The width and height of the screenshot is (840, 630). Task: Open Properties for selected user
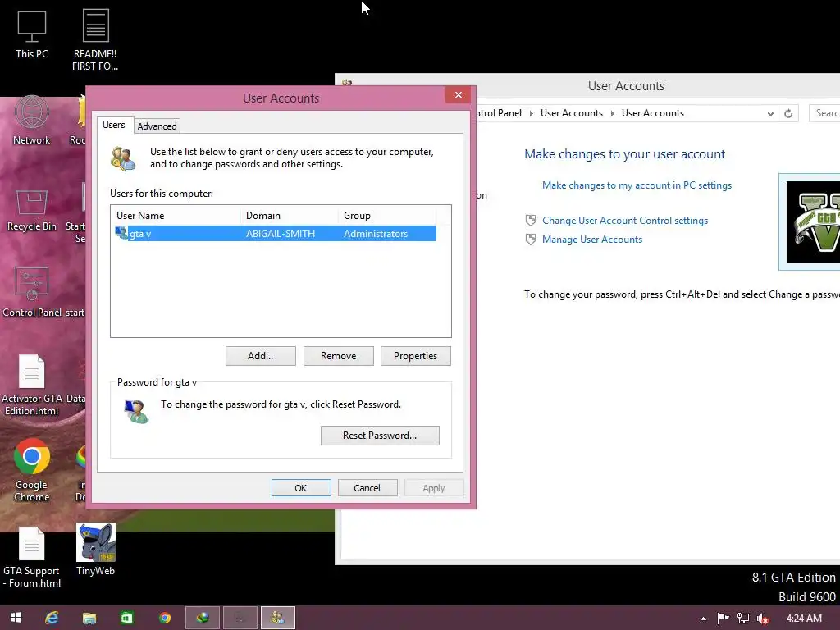(415, 356)
